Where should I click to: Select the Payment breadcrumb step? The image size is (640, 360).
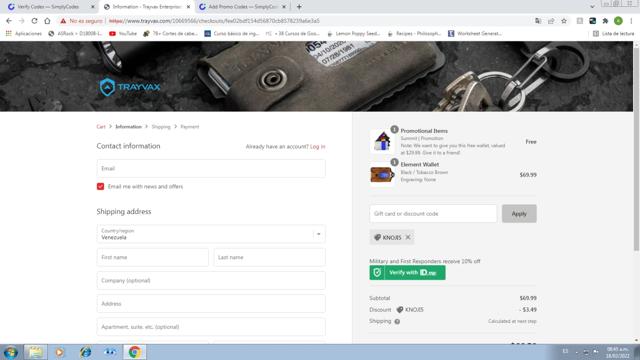(190, 127)
